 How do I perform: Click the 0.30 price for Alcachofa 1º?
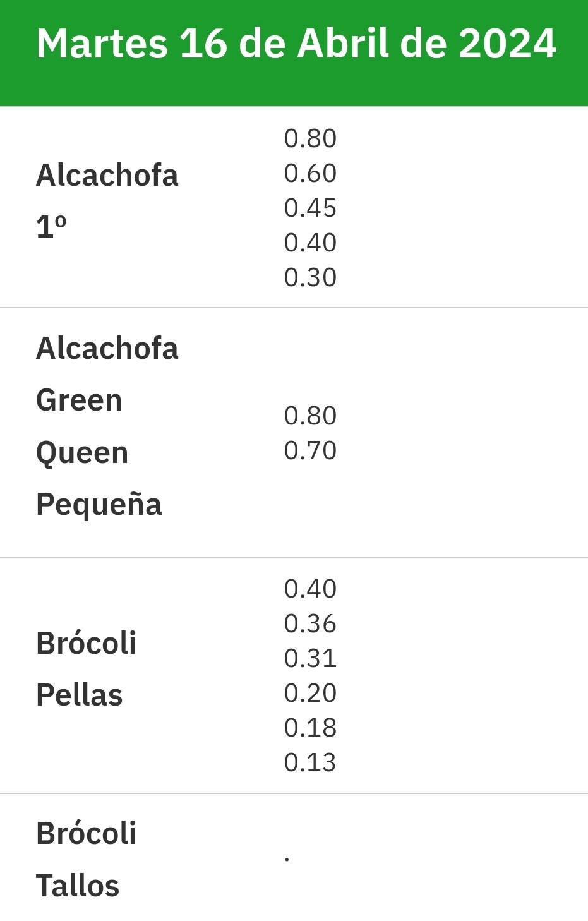coord(310,277)
